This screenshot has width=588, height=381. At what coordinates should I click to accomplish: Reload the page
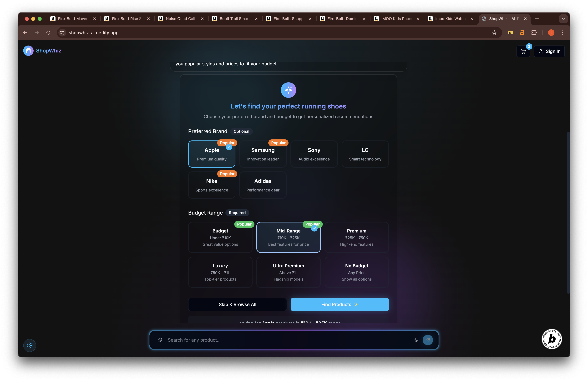(48, 33)
